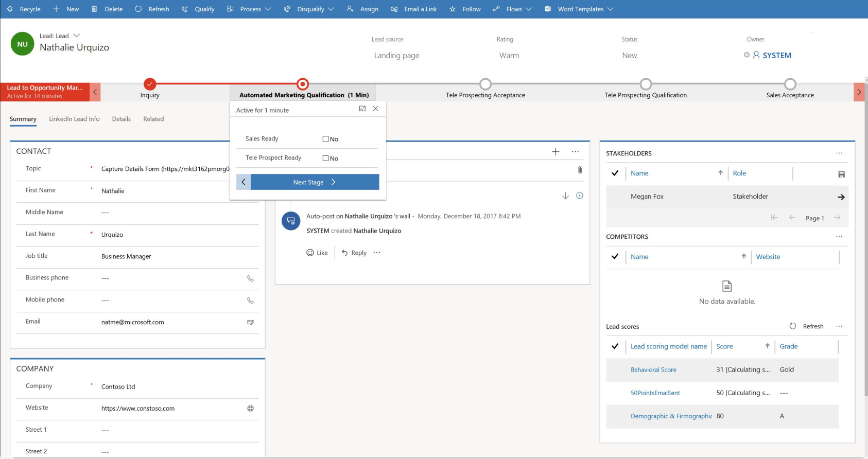Click the Next Stage button

click(315, 182)
